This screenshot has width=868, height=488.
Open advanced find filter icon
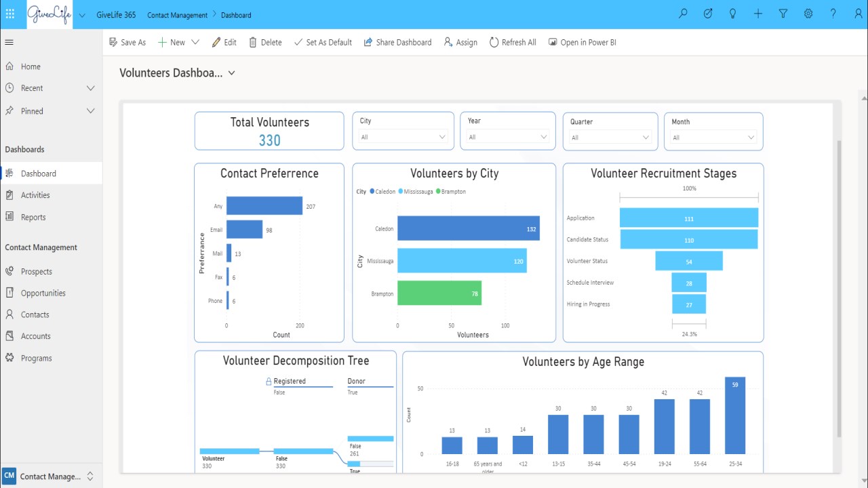click(x=783, y=14)
